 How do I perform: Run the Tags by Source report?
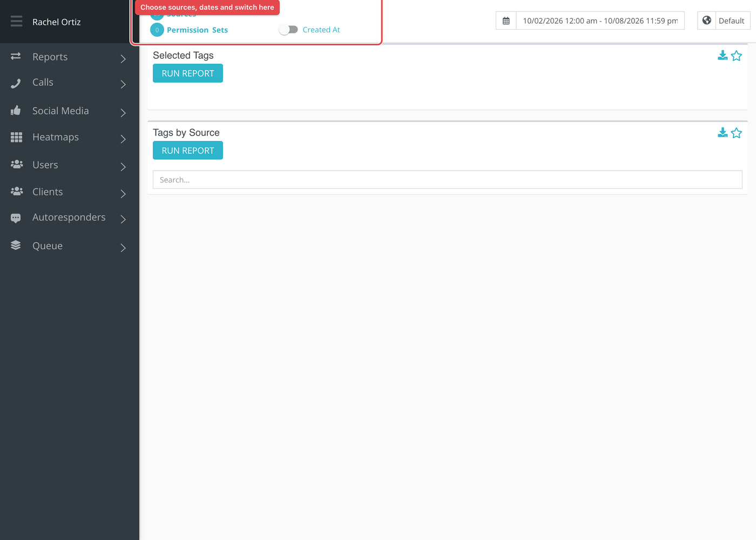tap(188, 151)
